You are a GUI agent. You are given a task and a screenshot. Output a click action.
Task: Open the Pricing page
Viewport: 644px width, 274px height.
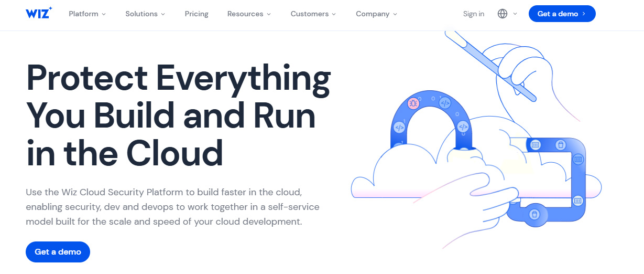[x=197, y=14]
